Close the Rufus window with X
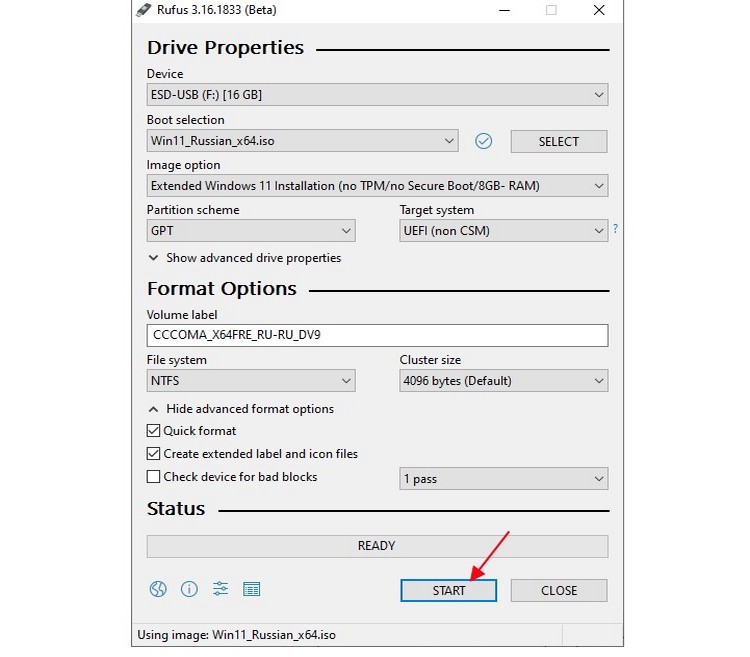750x657 pixels. click(599, 10)
